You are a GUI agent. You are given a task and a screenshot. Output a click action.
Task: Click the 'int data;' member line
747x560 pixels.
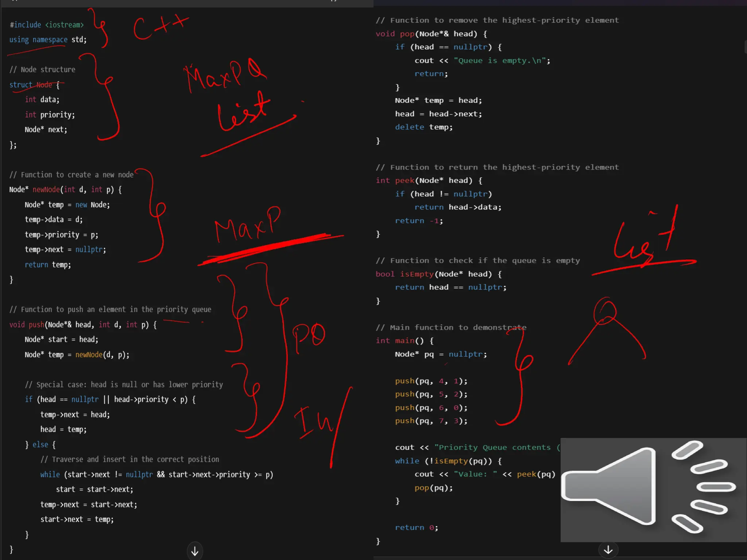[42, 100]
